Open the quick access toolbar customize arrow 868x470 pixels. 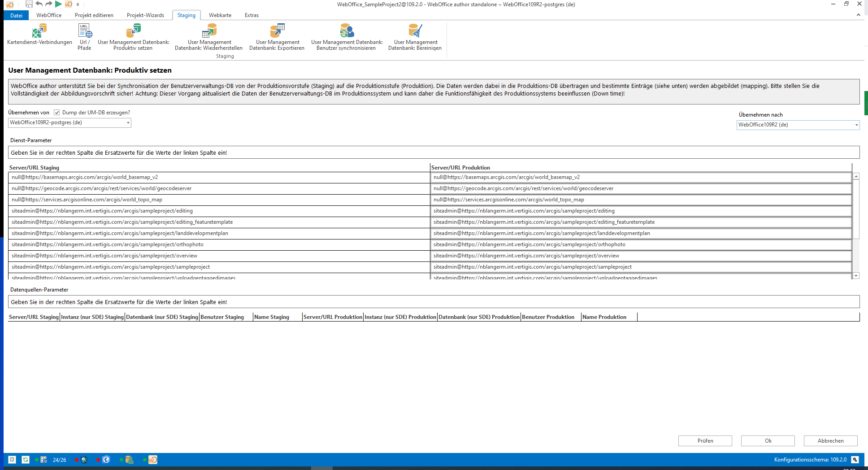(77, 4)
